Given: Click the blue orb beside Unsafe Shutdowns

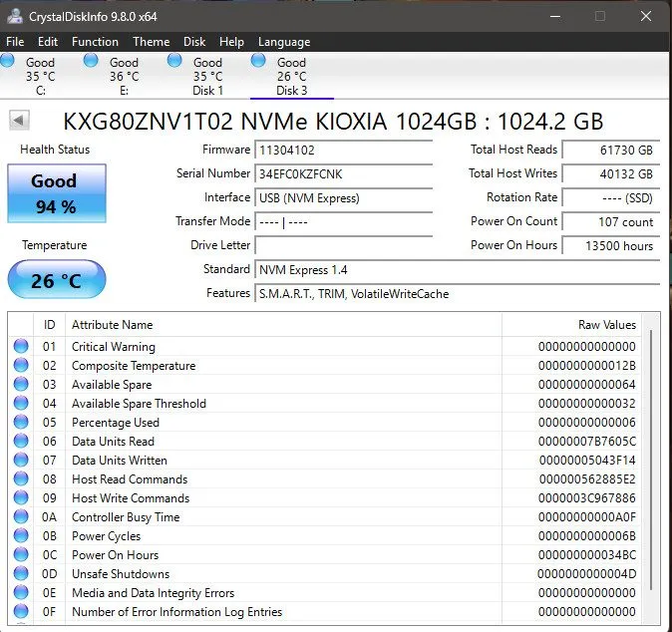Looking at the screenshot, I should tap(21, 573).
